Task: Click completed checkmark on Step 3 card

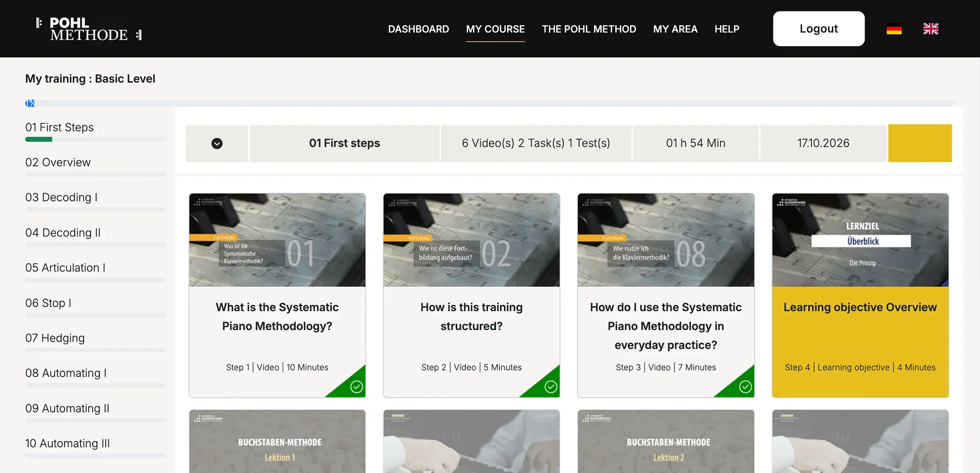Action: click(745, 387)
